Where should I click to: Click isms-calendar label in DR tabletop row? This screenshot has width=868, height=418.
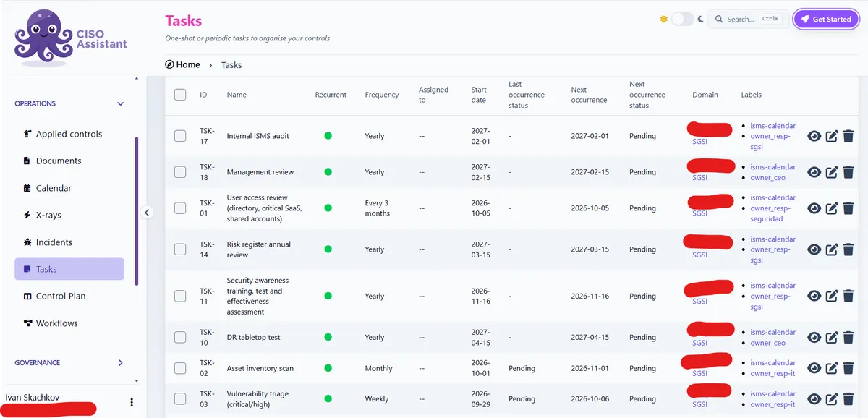point(773,333)
